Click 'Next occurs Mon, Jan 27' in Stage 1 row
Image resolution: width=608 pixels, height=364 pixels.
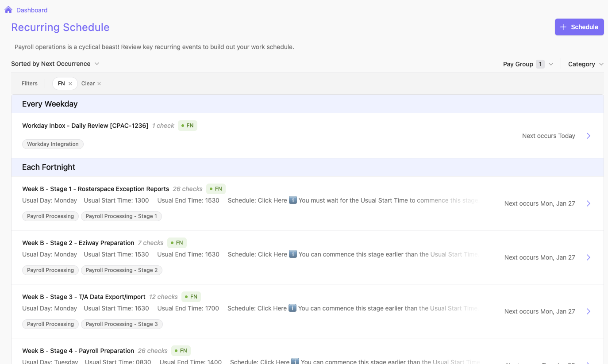click(540, 203)
